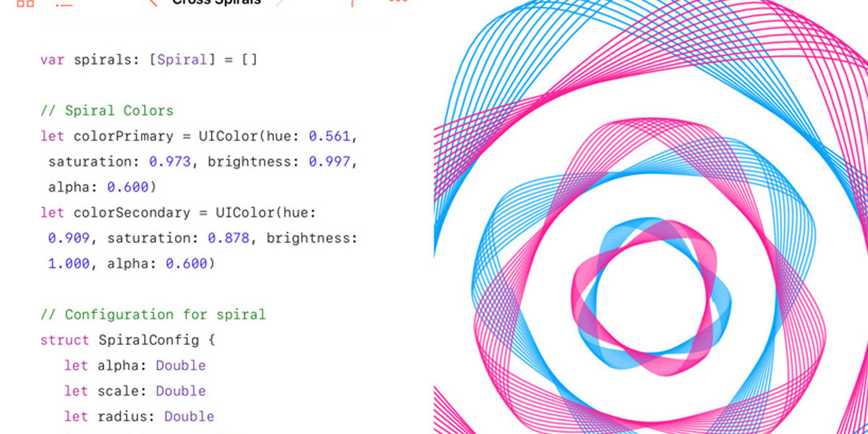Tap the plus add icon

coord(352,3)
